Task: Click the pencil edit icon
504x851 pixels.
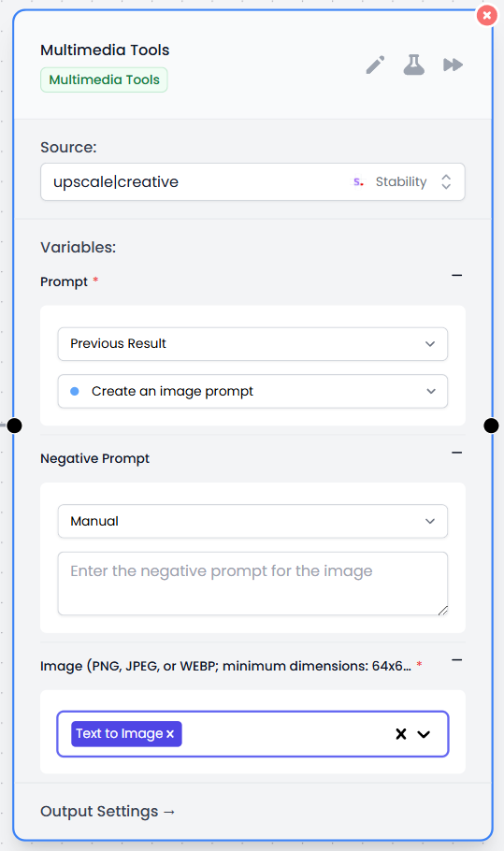Action: (x=375, y=65)
